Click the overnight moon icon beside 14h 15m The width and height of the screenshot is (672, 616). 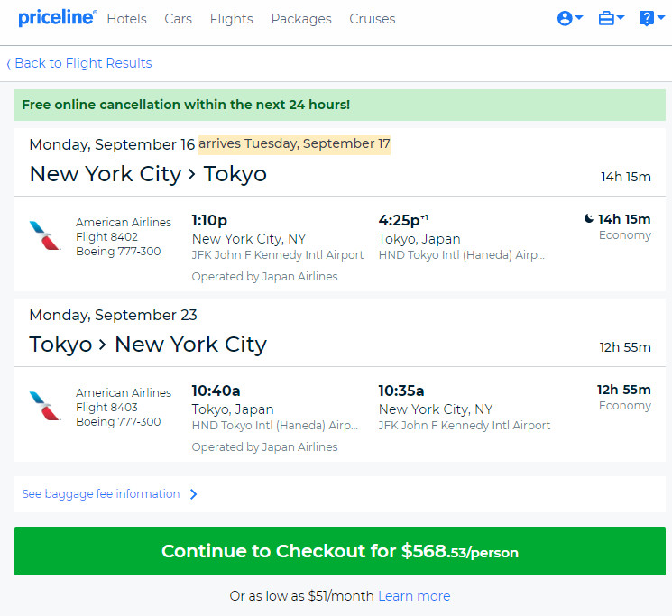(x=589, y=219)
